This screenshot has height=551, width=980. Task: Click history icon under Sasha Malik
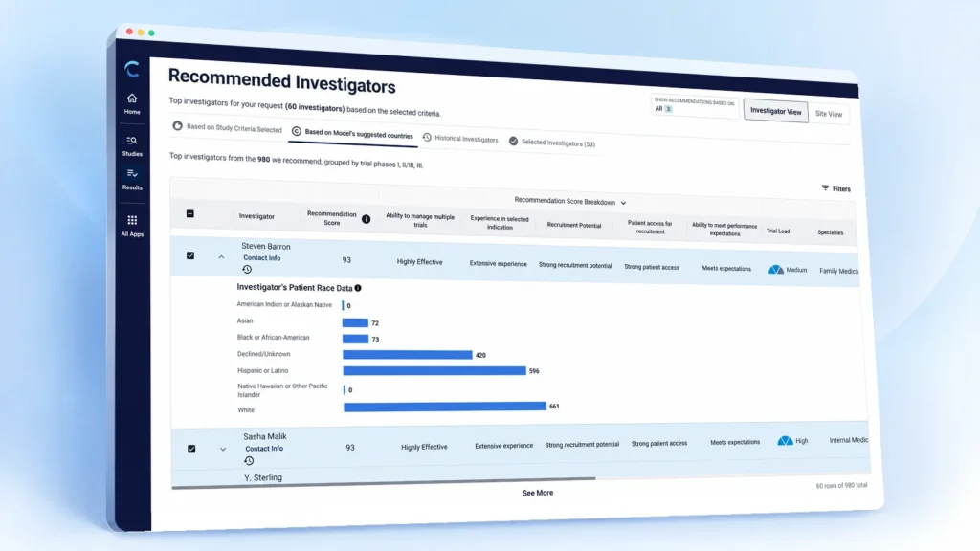[x=249, y=461]
